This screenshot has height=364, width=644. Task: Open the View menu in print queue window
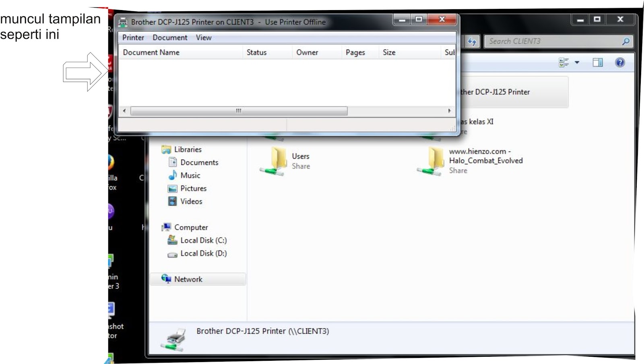(204, 37)
